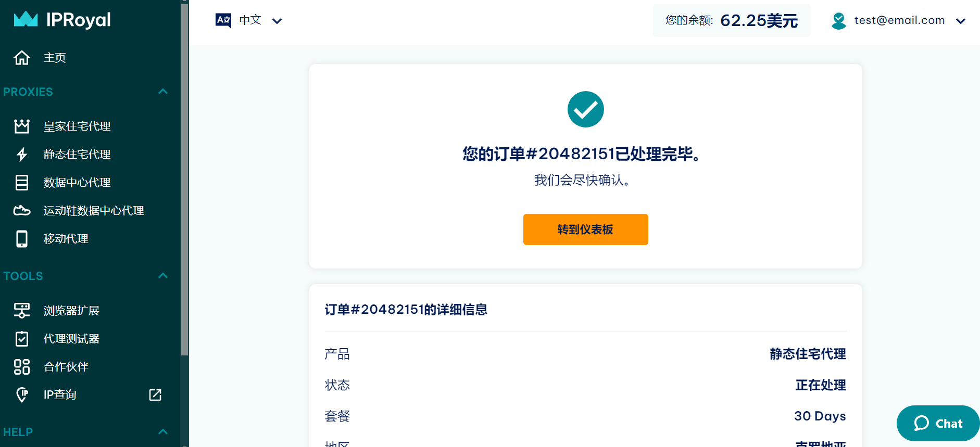Click the external link icon next to IP查询

pyautogui.click(x=155, y=395)
